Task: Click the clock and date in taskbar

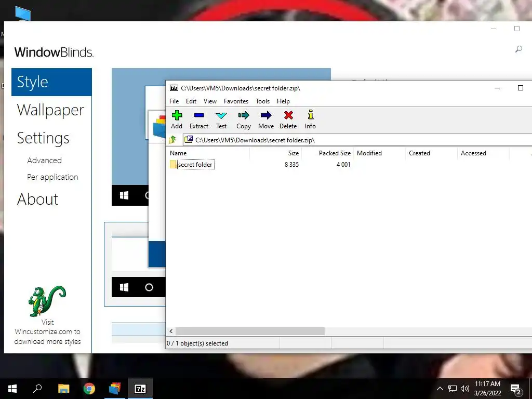Action: (x=487, y=389)
